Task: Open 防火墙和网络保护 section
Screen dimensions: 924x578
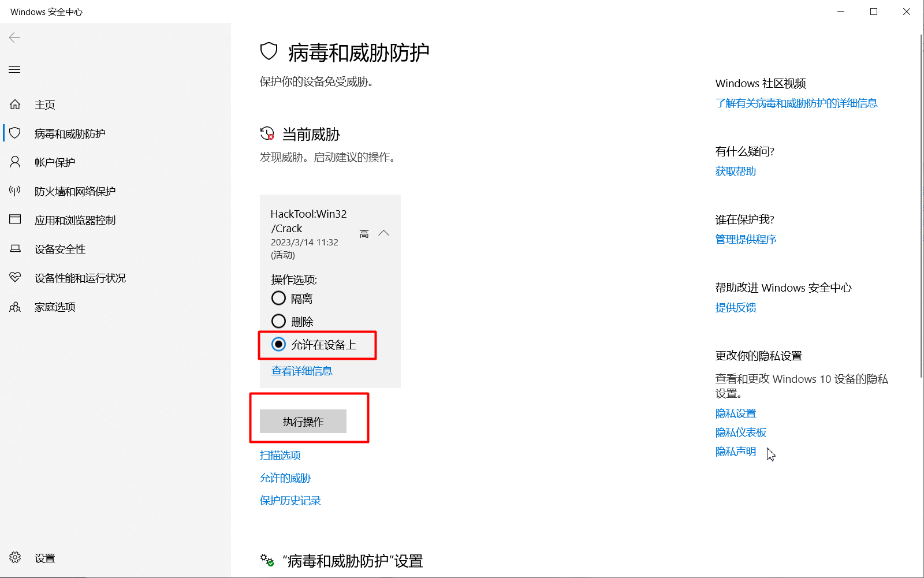Action: pos(115,191)
